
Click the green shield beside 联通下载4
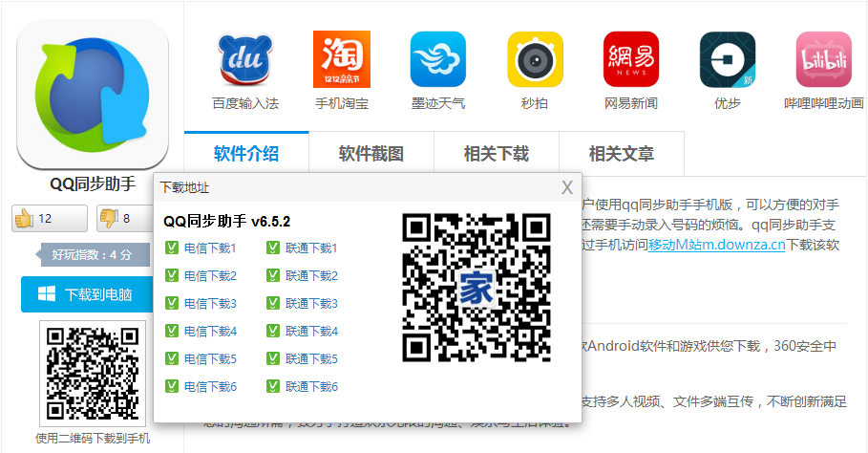tap(273, 331)
